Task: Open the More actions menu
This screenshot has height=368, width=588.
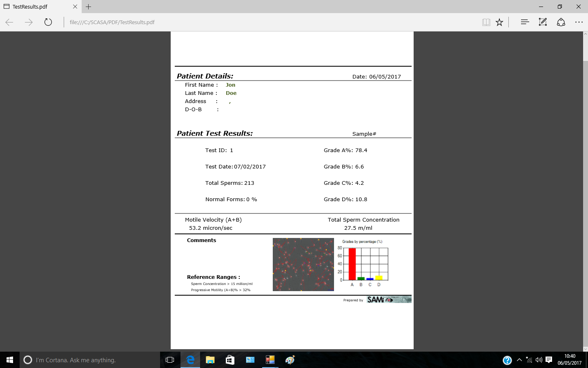Action: (x=579, y=22)
